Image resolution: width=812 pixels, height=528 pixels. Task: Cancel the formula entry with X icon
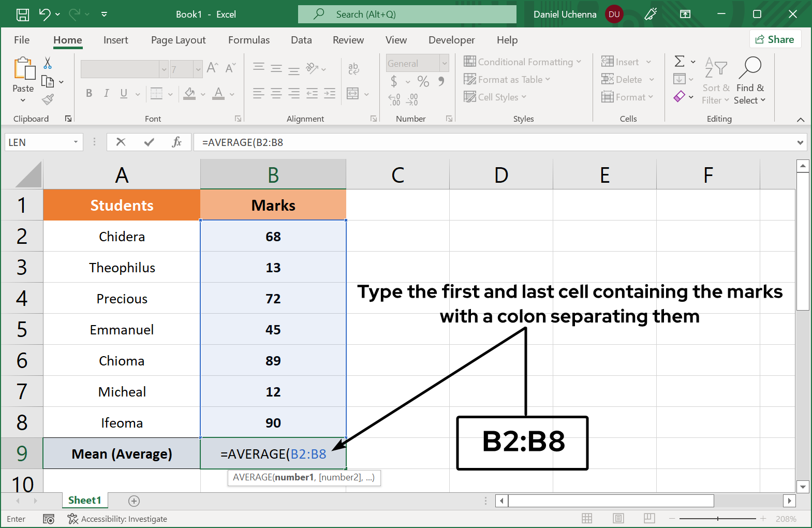click(121, 142)
